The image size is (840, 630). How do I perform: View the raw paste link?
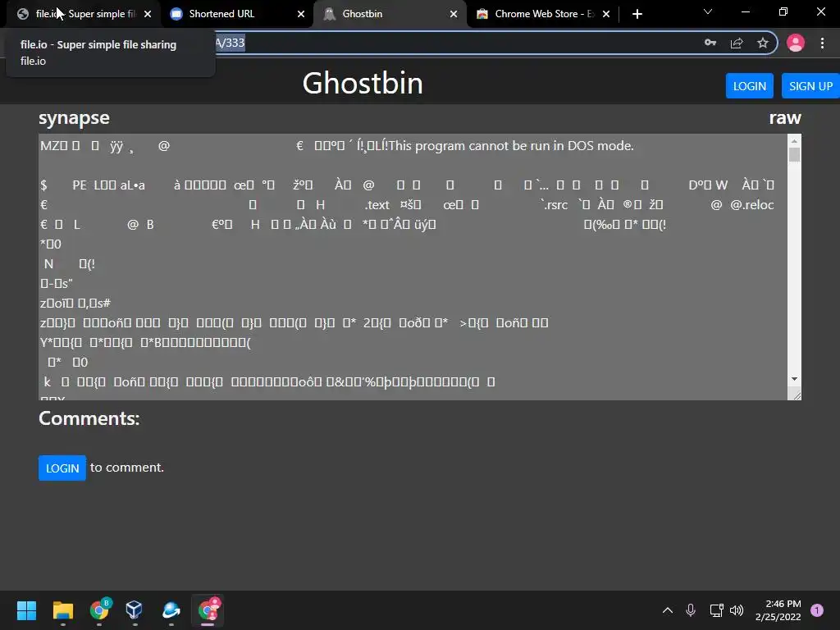tap(785, 117)
